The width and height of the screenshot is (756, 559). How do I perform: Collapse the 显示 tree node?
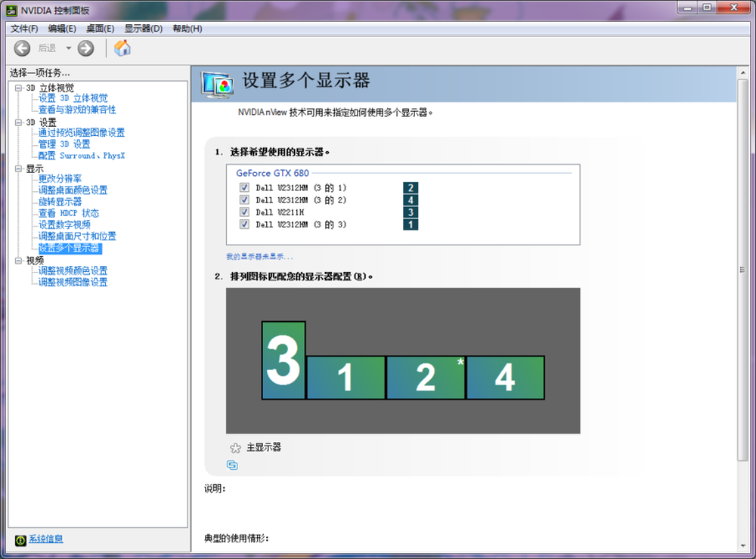pyautogui.click(x=18, y=168)
